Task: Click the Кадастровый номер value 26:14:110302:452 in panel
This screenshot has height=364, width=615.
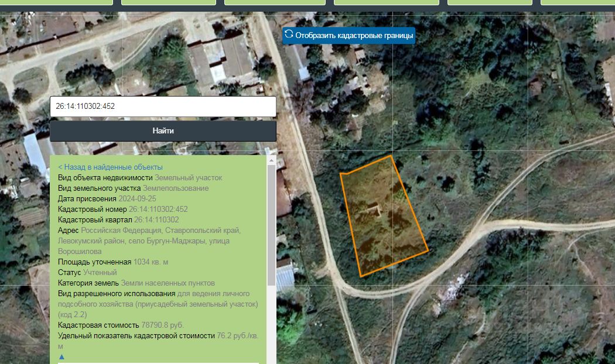Action: (158, 210)
